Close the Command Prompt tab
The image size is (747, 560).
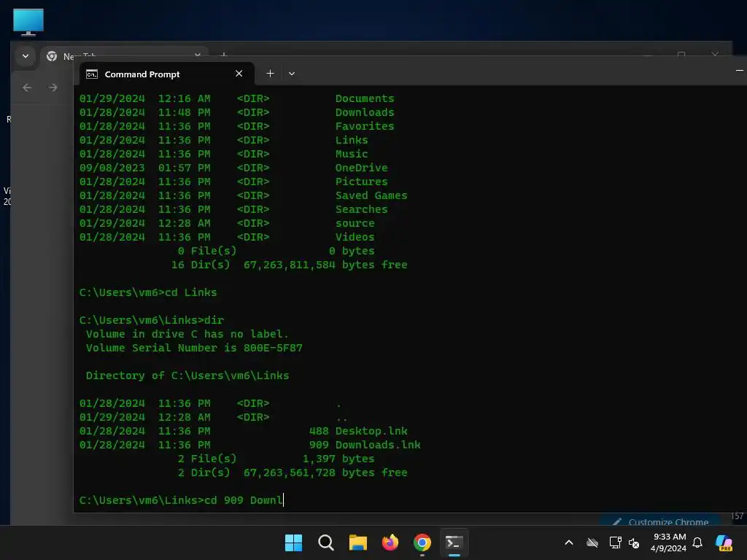tap(239, 74)
